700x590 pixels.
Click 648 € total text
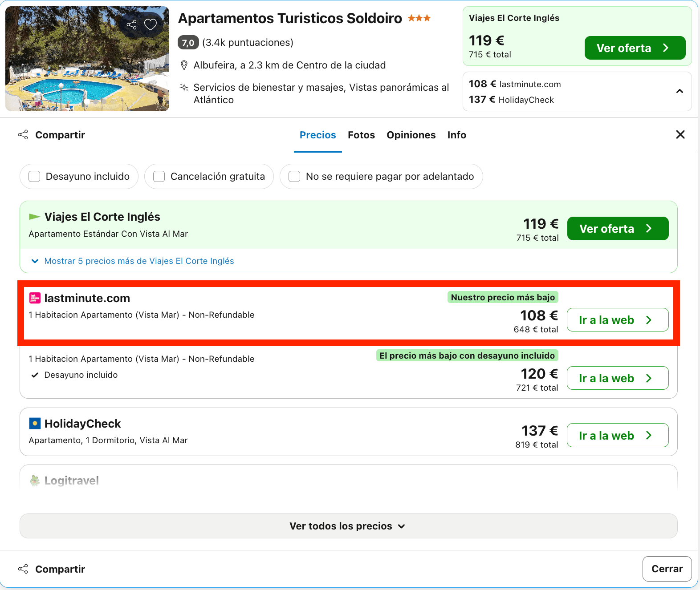pyautogui.click(x=536, y=330)
